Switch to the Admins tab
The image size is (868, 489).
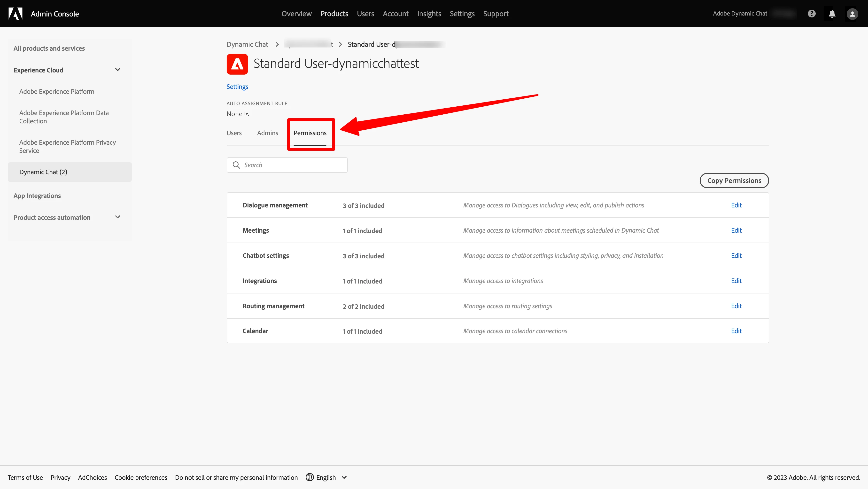pos(267,133)
